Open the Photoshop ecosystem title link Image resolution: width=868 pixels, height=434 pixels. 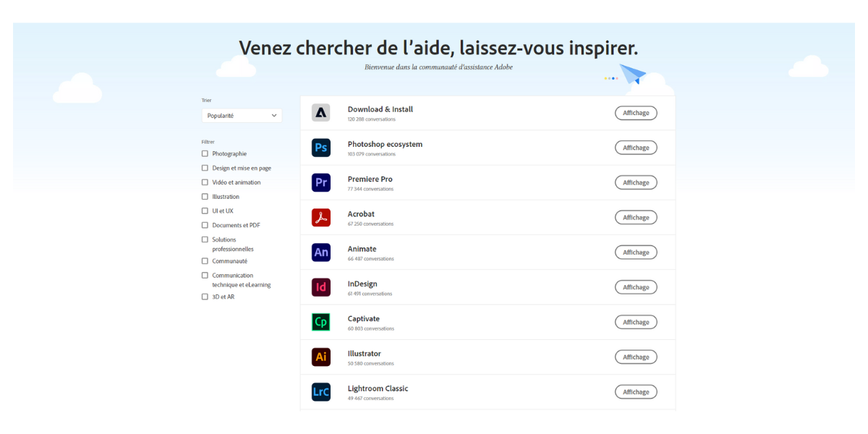385,144
